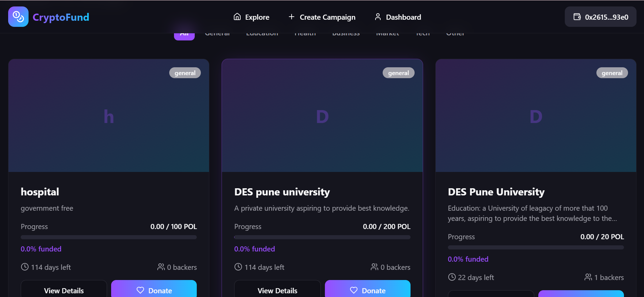Screen dimensions: 644x297
Task: Click '0.0% funded' on 20 POL card
Action: [x=468, y=259]
